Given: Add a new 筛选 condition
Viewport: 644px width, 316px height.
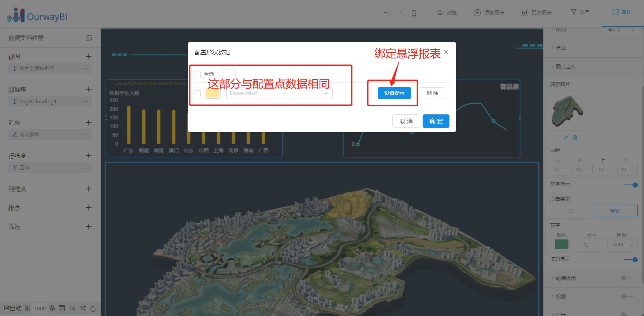Looking at the screenshot, I should pos(89,226).
